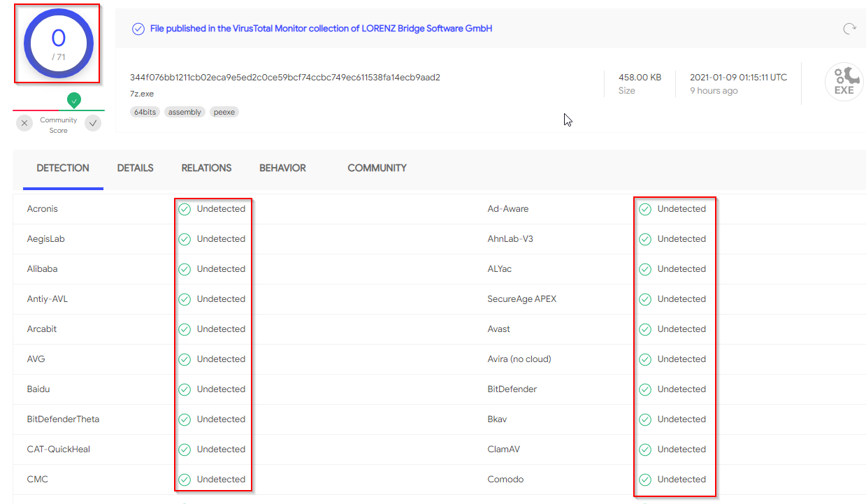Click the AhnLab-V3 engine name

click(510, 239)
